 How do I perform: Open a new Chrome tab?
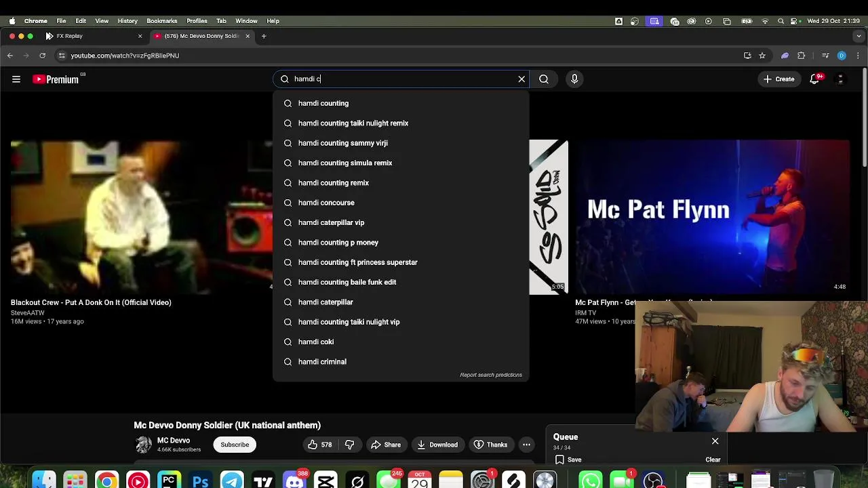(x=264, y=36)
